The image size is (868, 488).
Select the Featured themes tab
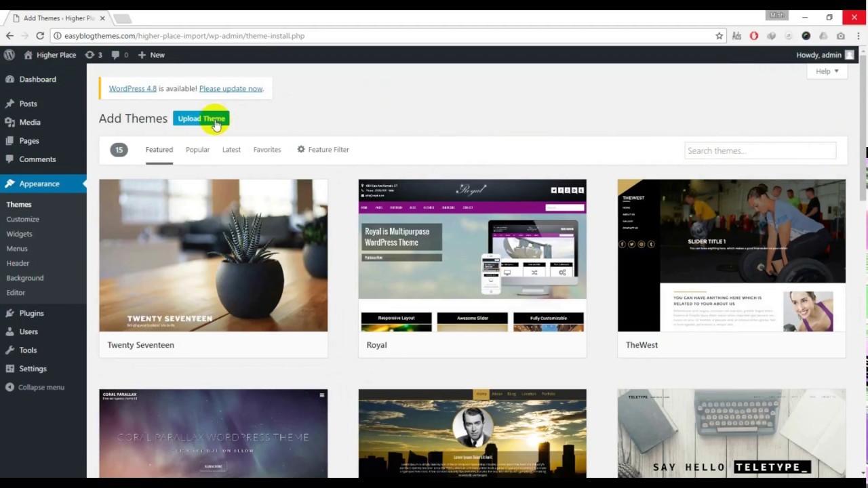click(159, 150)
